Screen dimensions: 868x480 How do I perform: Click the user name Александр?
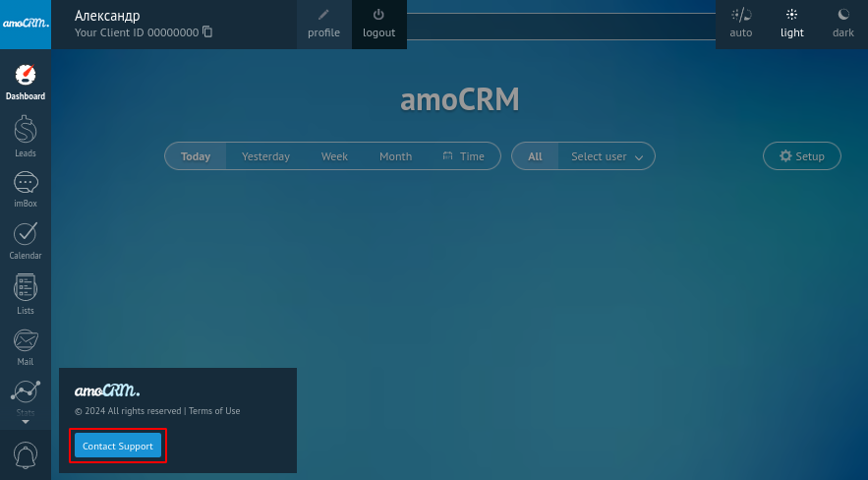[107, 16]
